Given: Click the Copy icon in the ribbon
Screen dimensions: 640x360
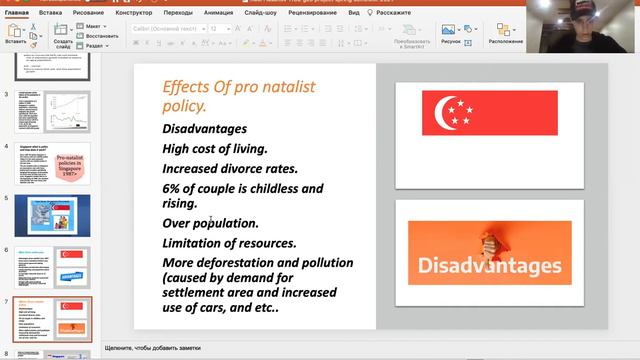Looking at the screenshot, I should coord(33,36).
